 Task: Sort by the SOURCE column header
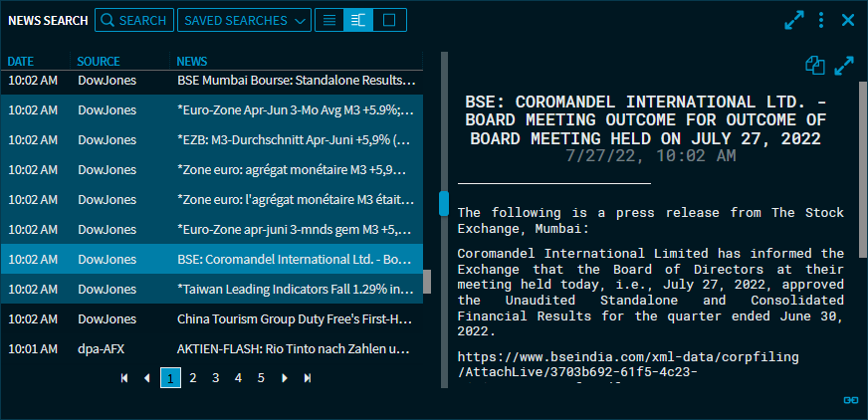[x=98, y=62]
